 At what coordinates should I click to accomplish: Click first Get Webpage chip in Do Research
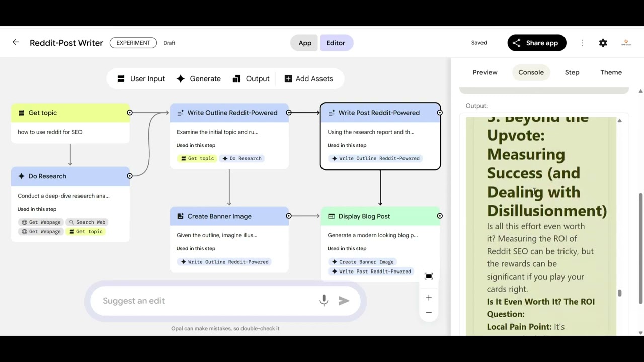coord(41,222)
